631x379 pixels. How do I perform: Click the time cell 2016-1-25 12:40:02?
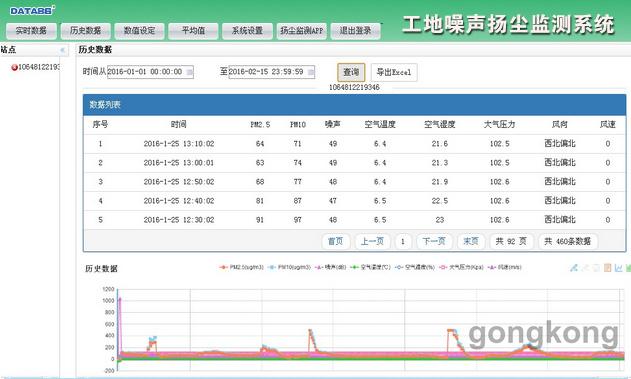179,201
